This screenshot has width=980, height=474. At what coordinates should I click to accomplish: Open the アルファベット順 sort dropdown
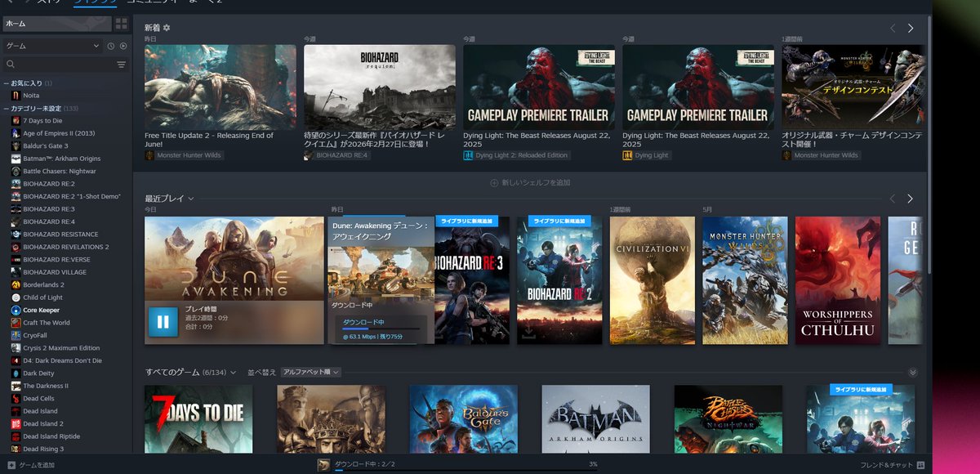(311, 372)
